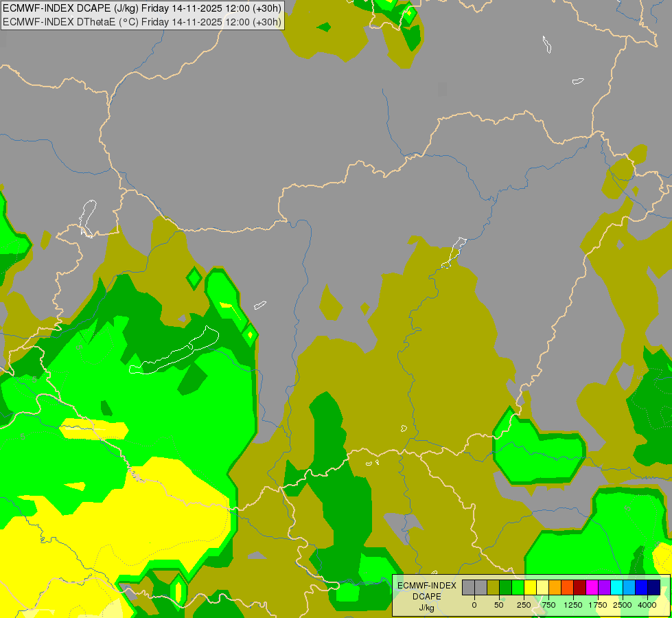Pick the pale yellow legend swatch
This screenshot has height=618, width=672.
point(542,587)
